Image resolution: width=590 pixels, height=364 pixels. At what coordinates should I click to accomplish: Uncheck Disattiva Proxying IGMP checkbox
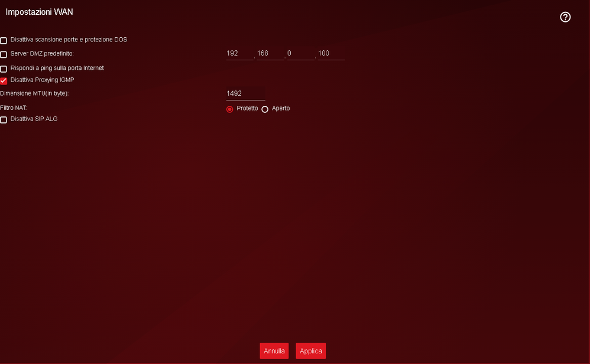click(4, 81)
